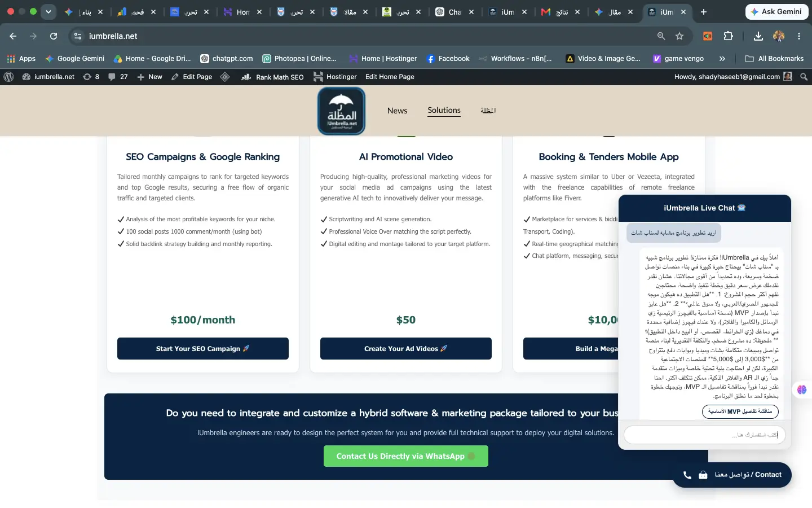Click Edit Page in the admin bar

192,77
